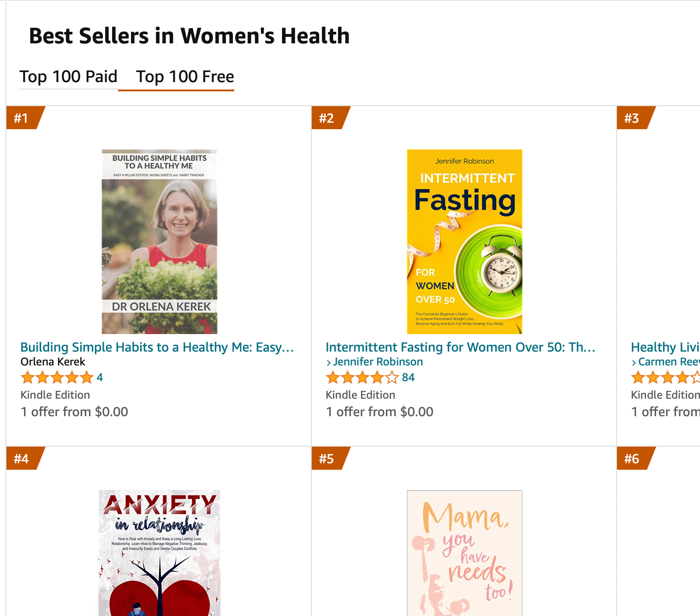
Task: Open the Top 100 Paid tab
Action: (x=68, y=77)
